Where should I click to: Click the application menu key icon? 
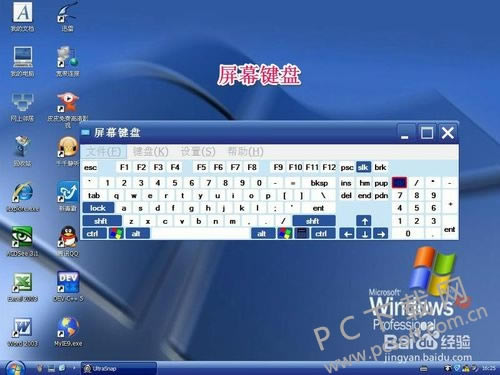point(302,234)
